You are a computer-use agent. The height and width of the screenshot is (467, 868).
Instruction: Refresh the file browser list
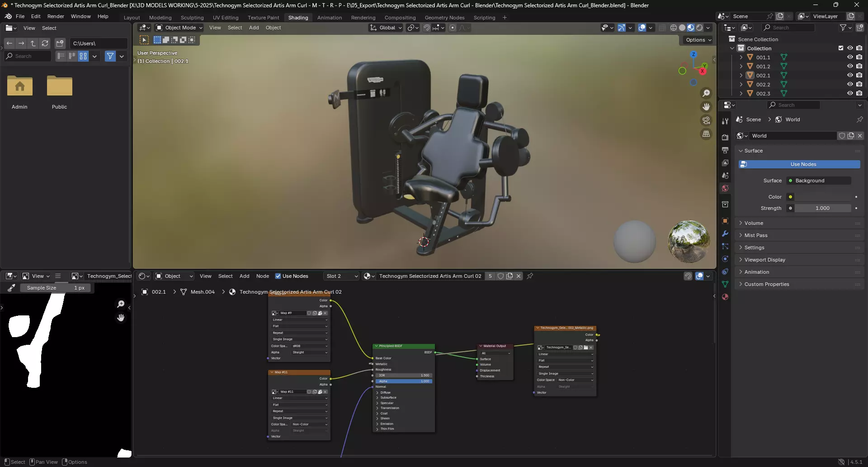[x=45, y=43]
